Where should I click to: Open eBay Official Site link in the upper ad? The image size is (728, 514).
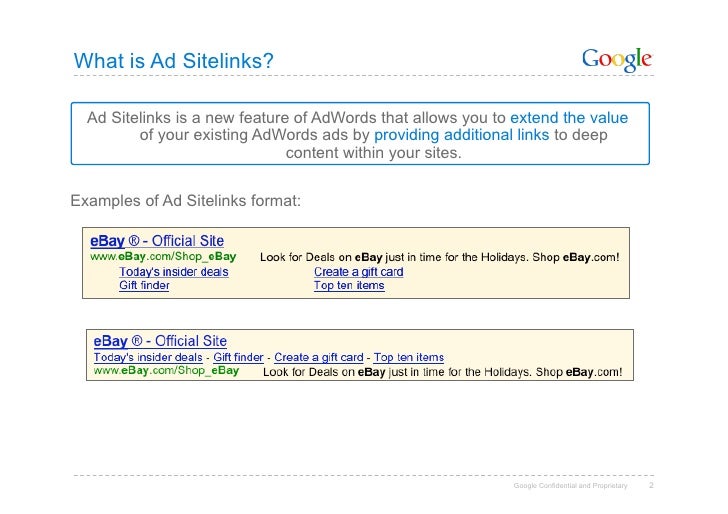[157, 241]
